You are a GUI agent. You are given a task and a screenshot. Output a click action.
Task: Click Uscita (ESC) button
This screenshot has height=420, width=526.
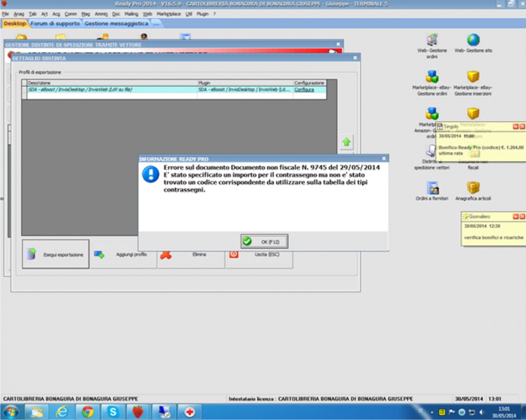click(259, 254)
